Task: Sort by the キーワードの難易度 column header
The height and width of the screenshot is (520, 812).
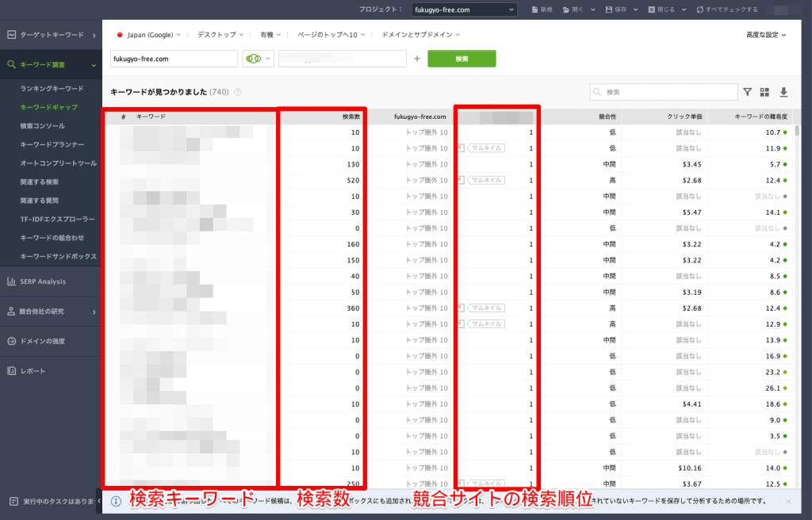Action: pyautogui.click(x=760, y=117)
